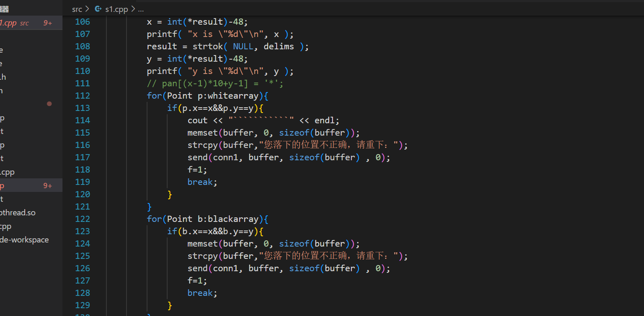Click the Chinese string on line 125
The width and height of the screenshot is (644, 316).
[329, 256]
